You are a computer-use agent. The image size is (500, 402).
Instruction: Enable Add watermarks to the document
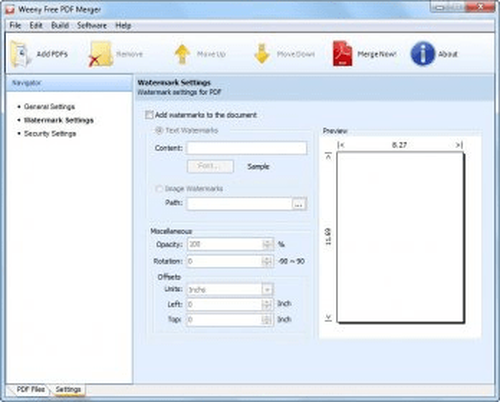pos(149,115)
